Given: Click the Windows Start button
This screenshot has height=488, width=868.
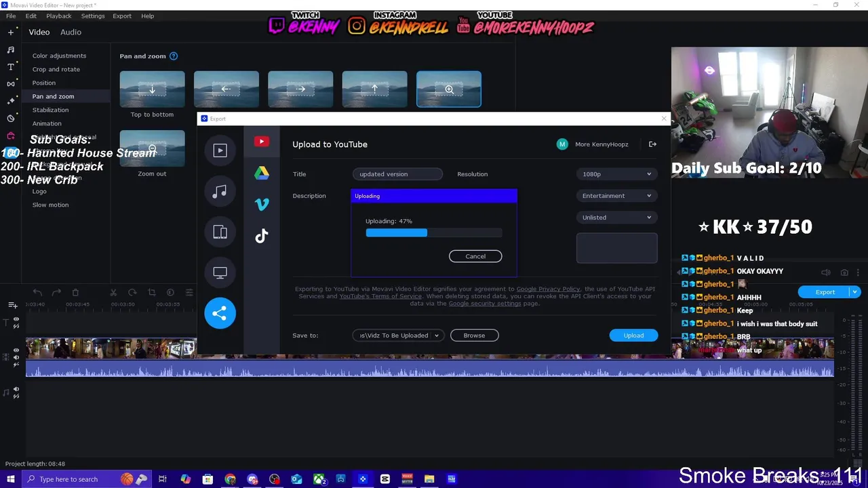Looking at the screenshot, I should (x=10, y=479).
